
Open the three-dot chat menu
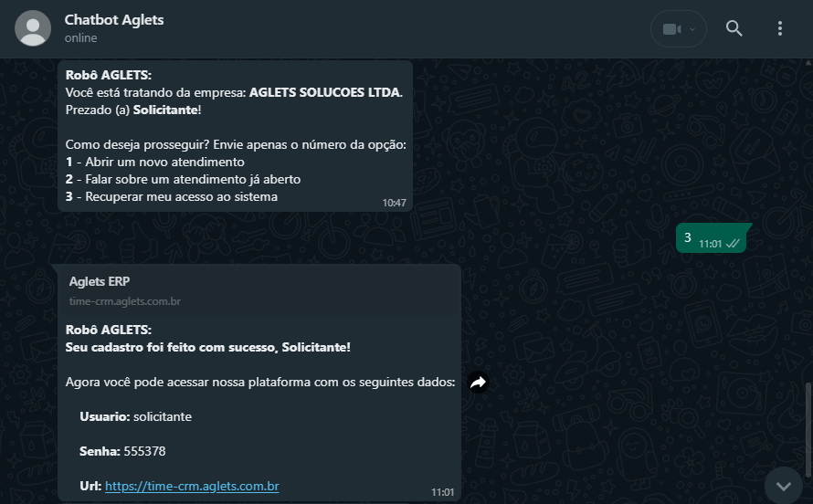(780, 28)
